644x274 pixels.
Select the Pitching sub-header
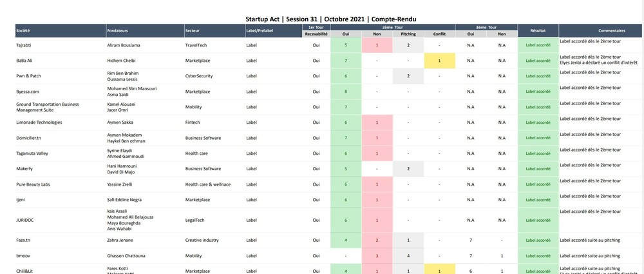pyautogui.click(x=408, y=34)
